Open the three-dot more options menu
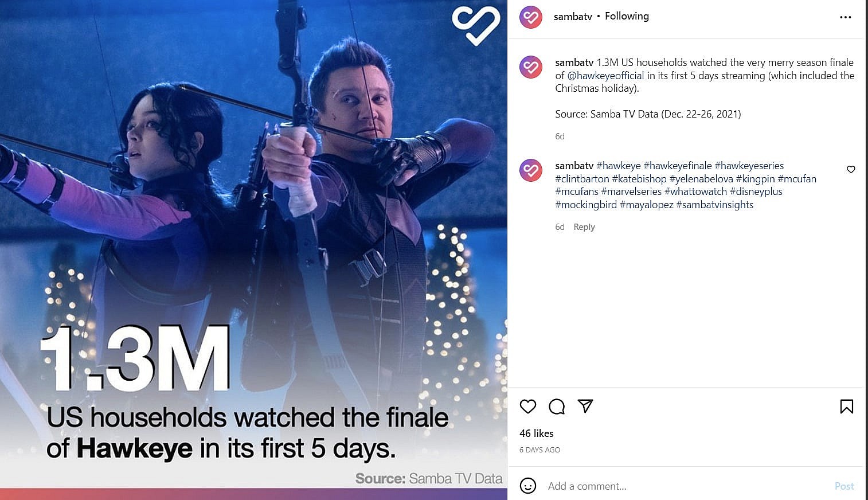This screenshot has height=500, width=868. [846, 17]
